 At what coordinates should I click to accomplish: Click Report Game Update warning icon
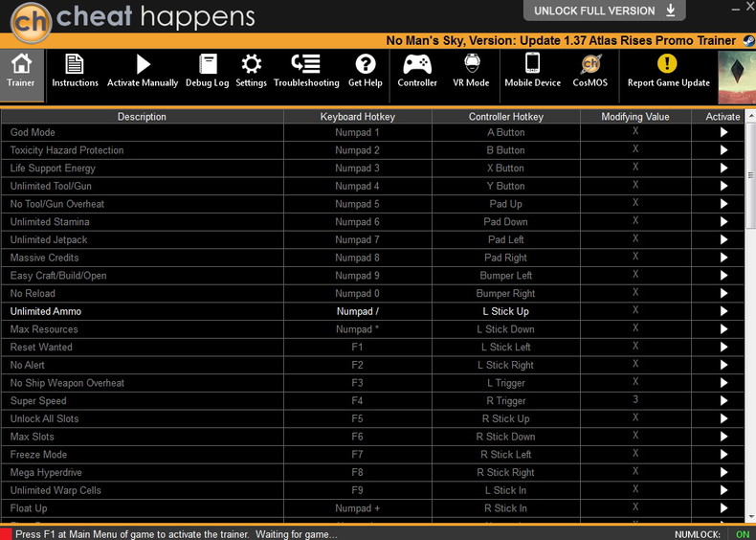(667, 63)
